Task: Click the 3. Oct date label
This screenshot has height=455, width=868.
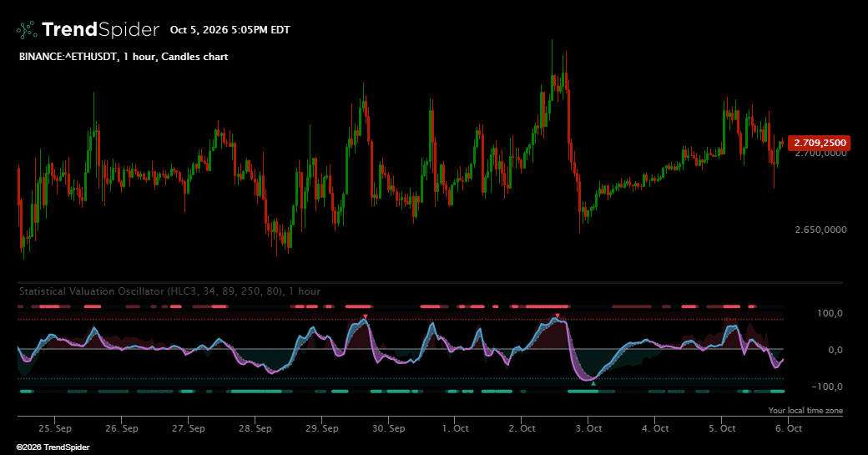Action: [x=589, y=428]
